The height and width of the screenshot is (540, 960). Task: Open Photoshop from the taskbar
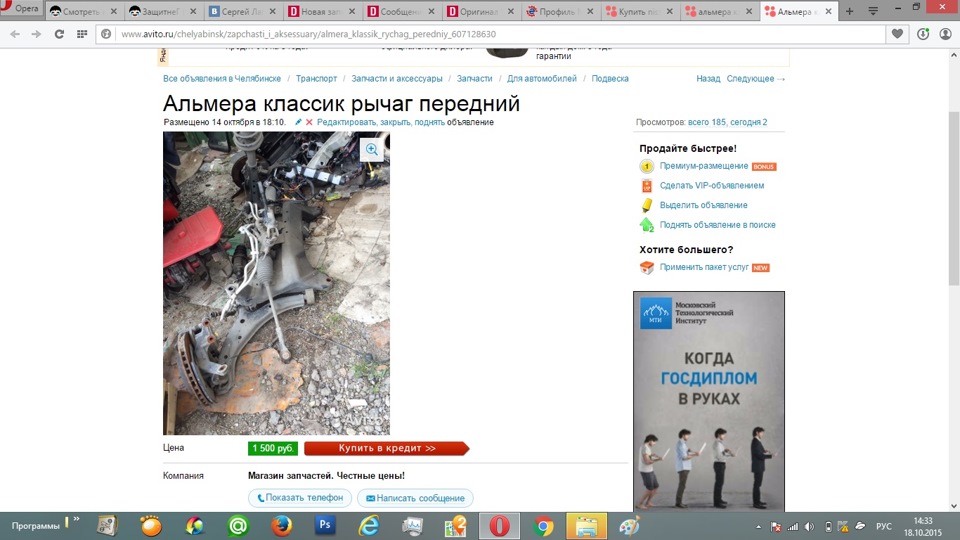pyautogui.click(x=325, y=525)
